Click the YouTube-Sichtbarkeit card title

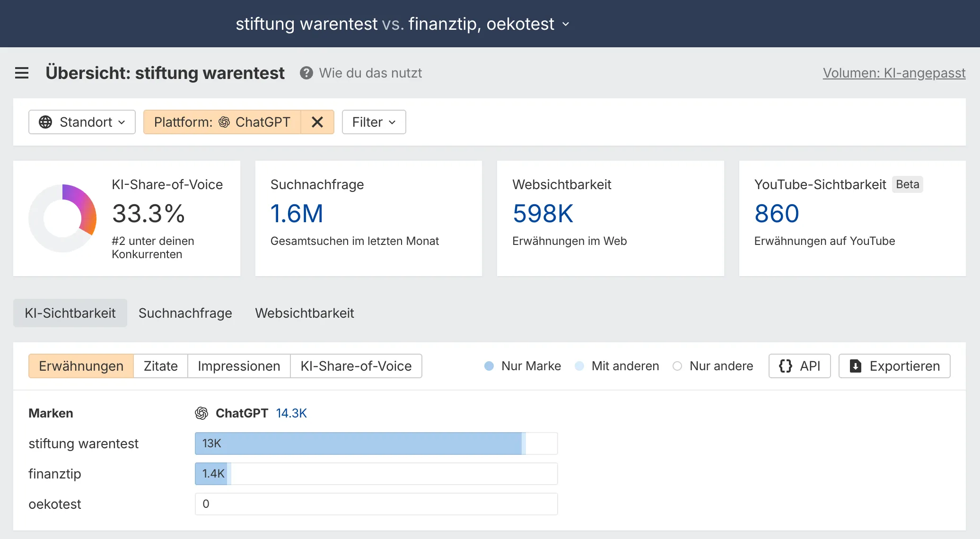coord(820,184)
